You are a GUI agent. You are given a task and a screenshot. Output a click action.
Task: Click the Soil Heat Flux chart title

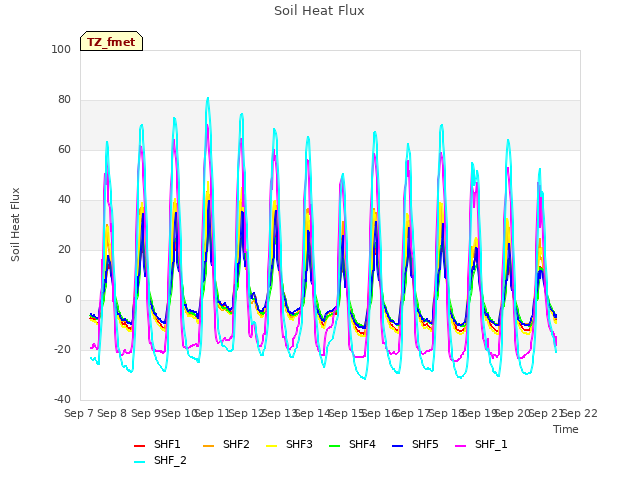point(319,11)
